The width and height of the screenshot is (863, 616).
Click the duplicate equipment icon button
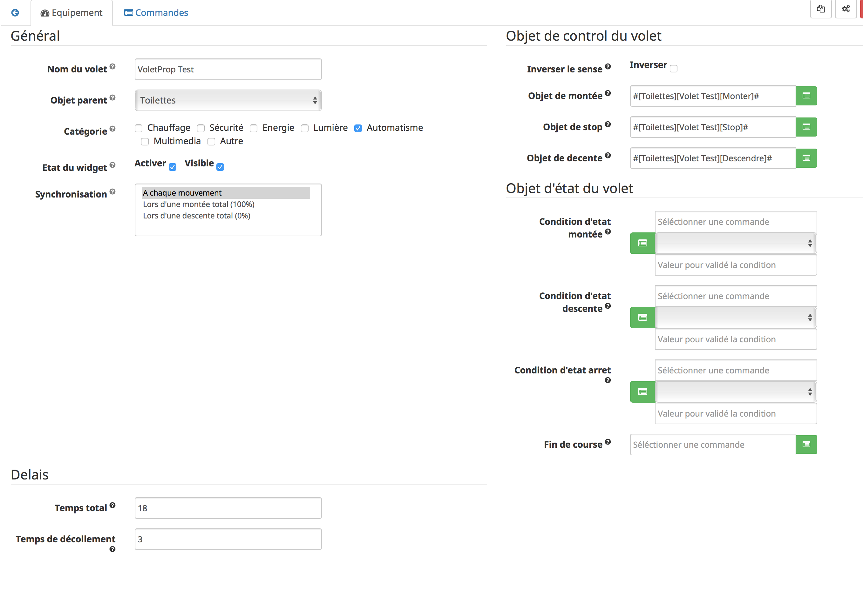point(821,9)
